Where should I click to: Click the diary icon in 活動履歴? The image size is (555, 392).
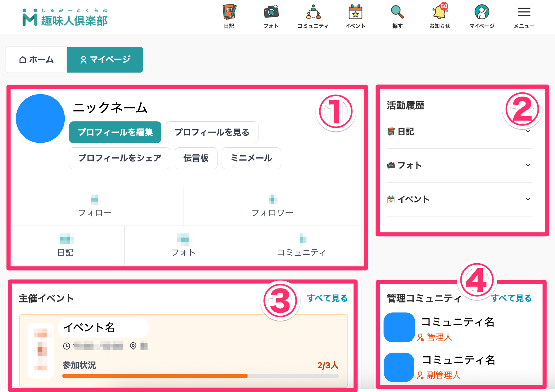(x=391, y=132)
